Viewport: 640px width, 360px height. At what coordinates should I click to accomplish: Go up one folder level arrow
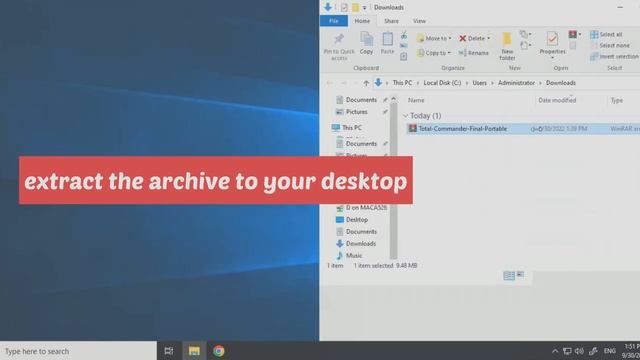366,83
